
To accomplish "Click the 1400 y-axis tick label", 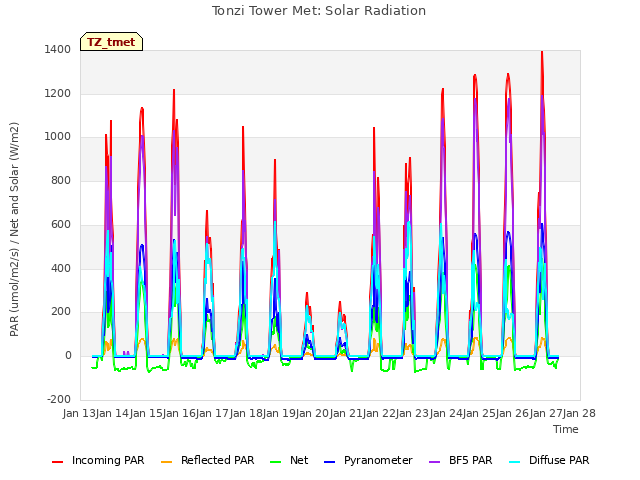I will pos(58,50).
